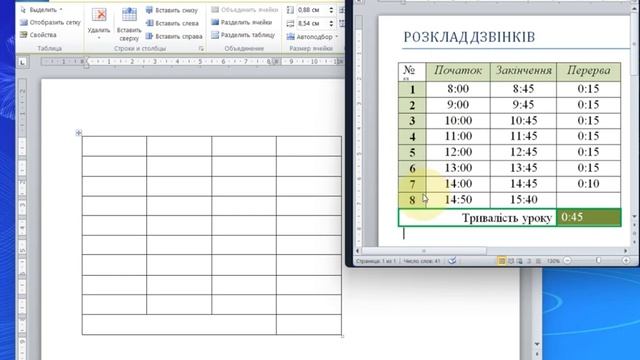Click Разделить таблицу (Split Table)
The width and height of the screenshot is (640, 360).
click(x=243, y=35)
